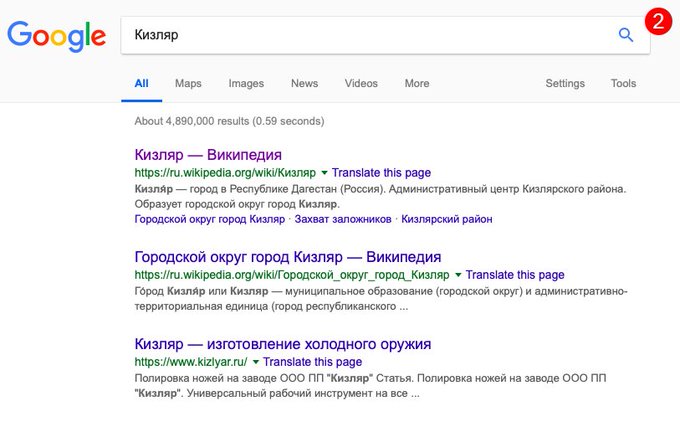Viewport: 680px width, 432px height.
Task: Click snippet text город в Республике Дагестан
Action: [x=263, y=189]
